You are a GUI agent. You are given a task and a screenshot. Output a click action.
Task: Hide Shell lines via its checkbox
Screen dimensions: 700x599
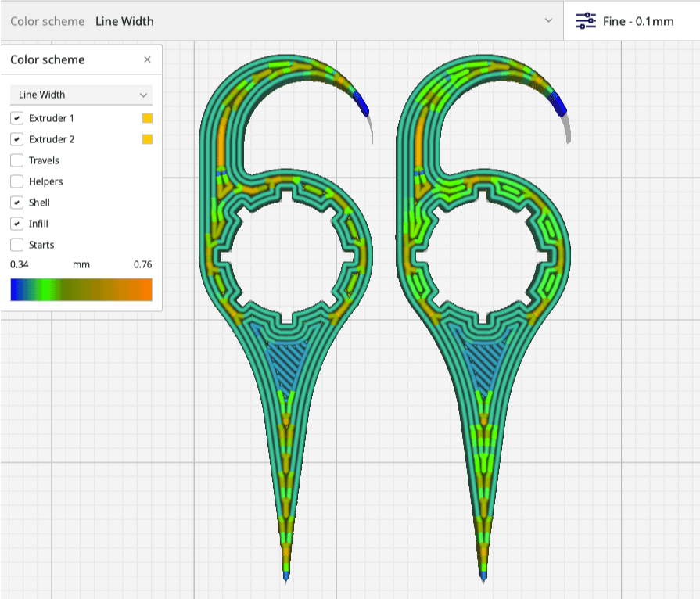pyautogui.click(x=16, y=203)
